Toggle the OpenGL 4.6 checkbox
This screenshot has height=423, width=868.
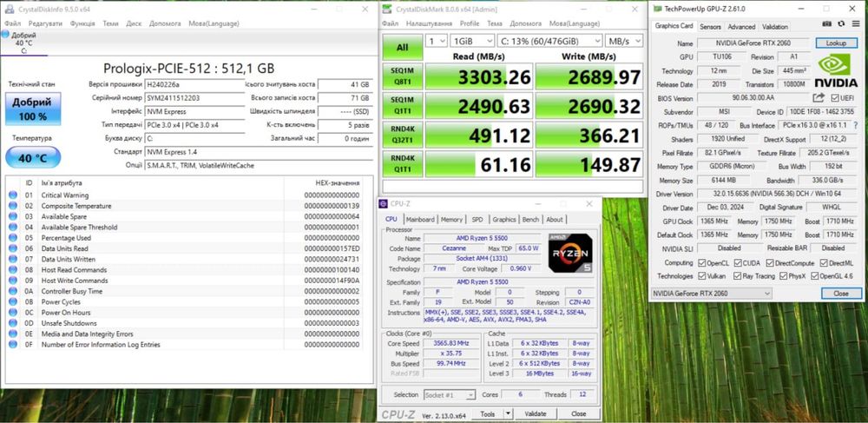[815, 275]
